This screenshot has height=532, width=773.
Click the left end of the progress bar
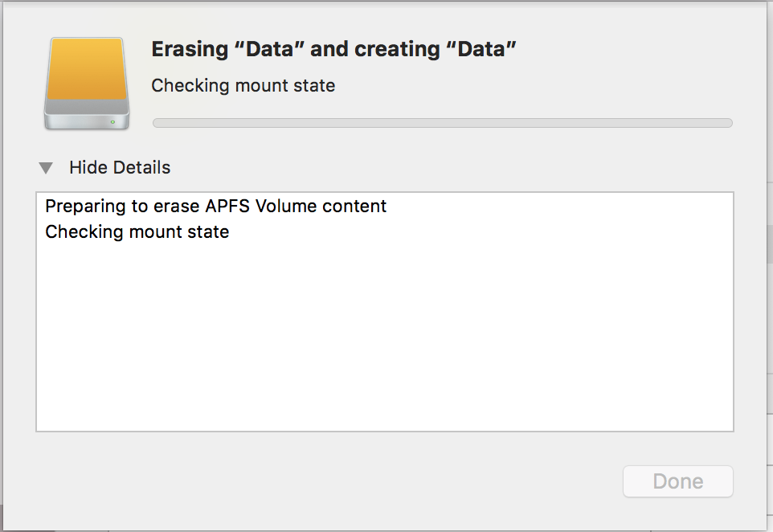coord(157,123)
